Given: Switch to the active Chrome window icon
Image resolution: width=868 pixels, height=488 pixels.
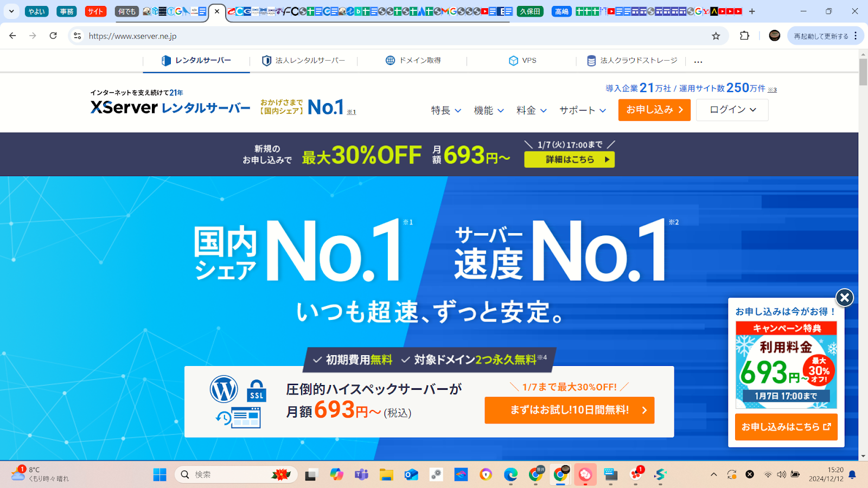Looking at the screenshot, I should tap(560, 475).
